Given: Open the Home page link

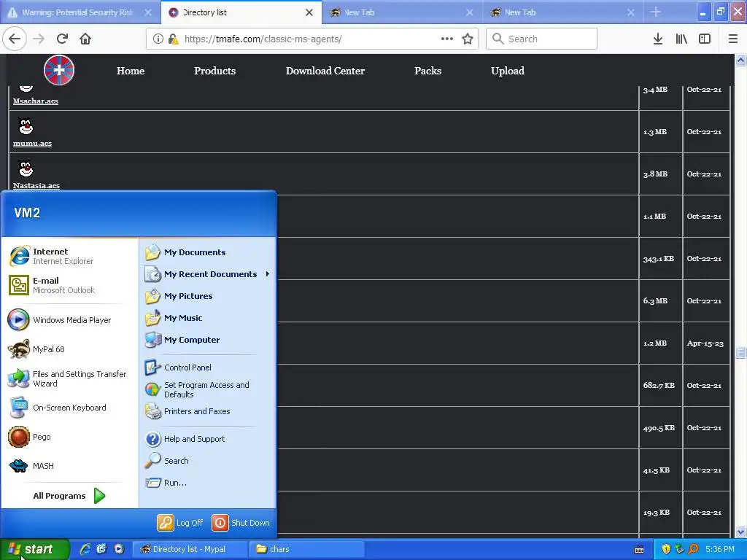Looking at the screenshot, I should click(x=131, y=71).
